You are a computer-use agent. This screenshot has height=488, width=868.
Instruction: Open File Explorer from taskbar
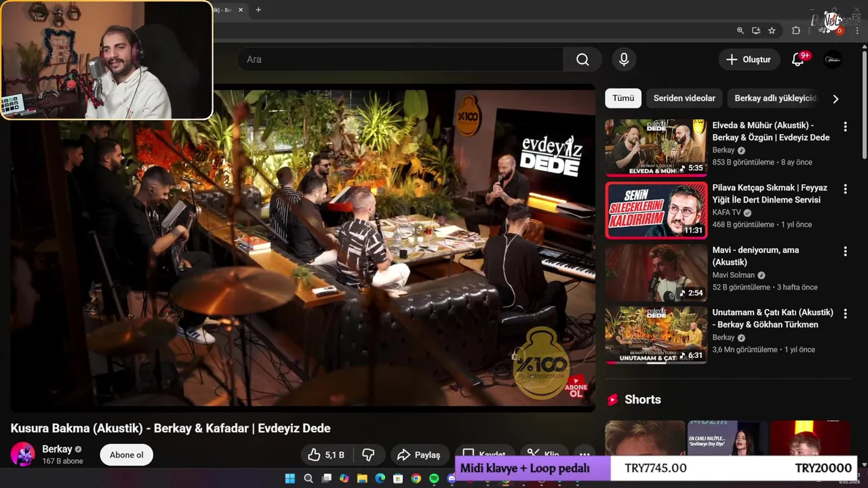pyautogui.click(x=362, y=479)
